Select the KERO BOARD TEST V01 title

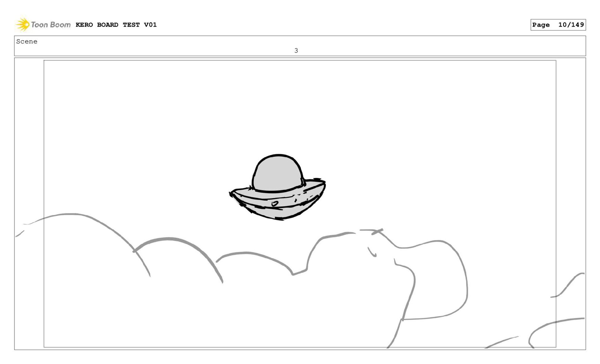116,25
